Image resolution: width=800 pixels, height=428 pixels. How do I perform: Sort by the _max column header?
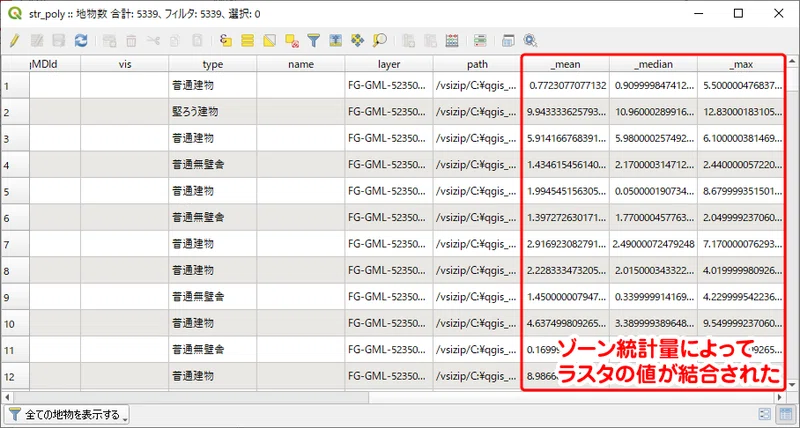[741, 64]
